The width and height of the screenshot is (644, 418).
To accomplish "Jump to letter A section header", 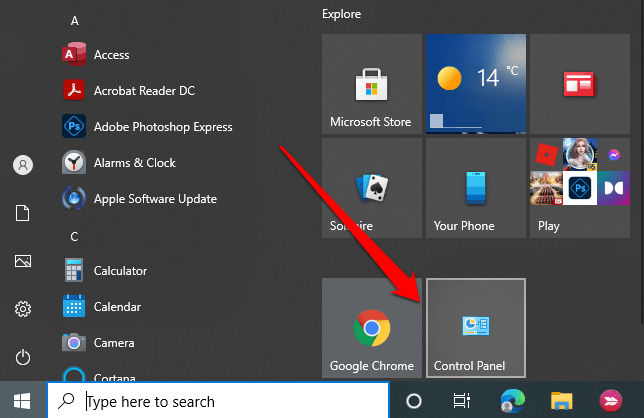I will point(74,21).
